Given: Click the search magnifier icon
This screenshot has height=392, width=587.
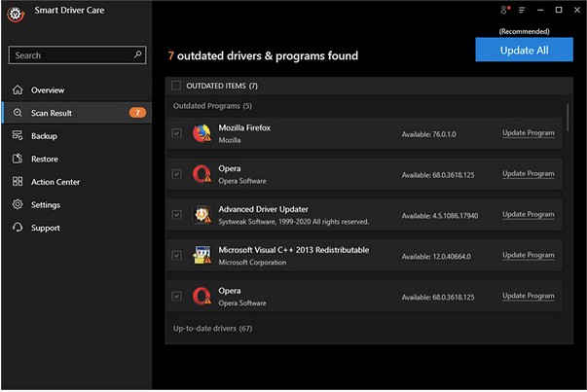Looking at the screenshot, I should [x=137, y=54].
